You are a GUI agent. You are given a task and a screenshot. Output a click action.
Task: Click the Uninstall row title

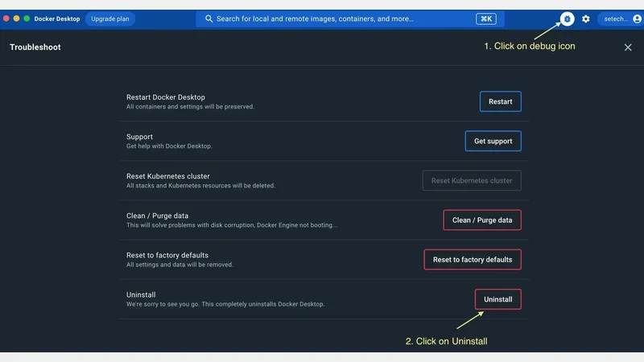point(141,294)
